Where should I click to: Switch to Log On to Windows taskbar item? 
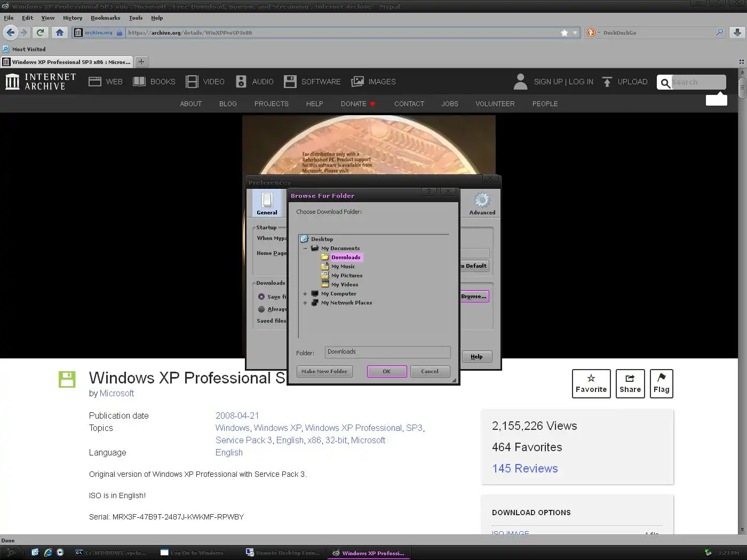click(x=193, y=553)
